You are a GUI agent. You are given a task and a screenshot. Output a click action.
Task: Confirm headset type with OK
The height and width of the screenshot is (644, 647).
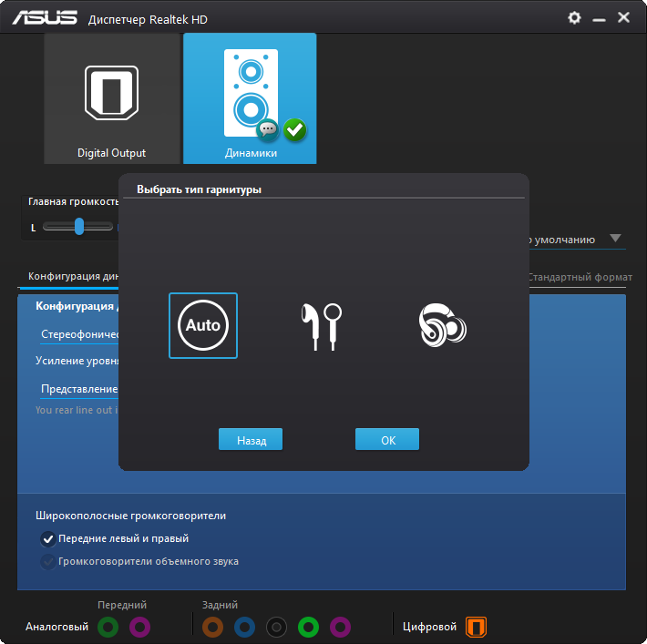tap(387, 439)
